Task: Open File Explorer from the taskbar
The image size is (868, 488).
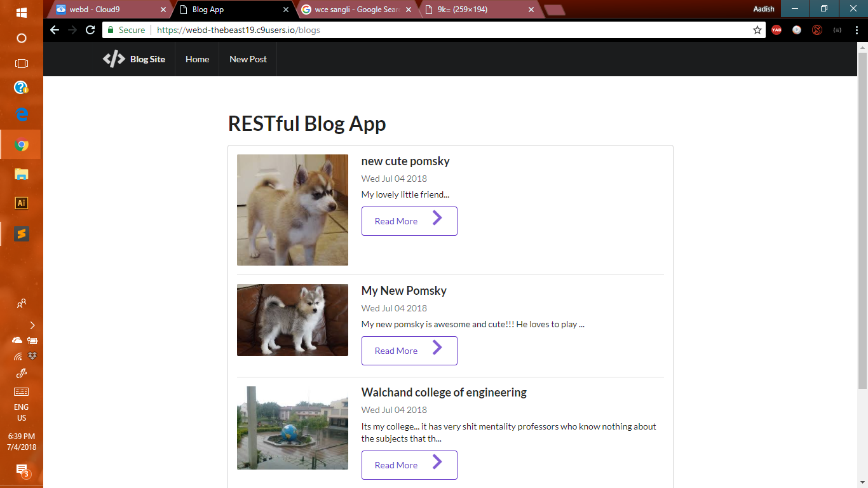Action: click(21, 173)
